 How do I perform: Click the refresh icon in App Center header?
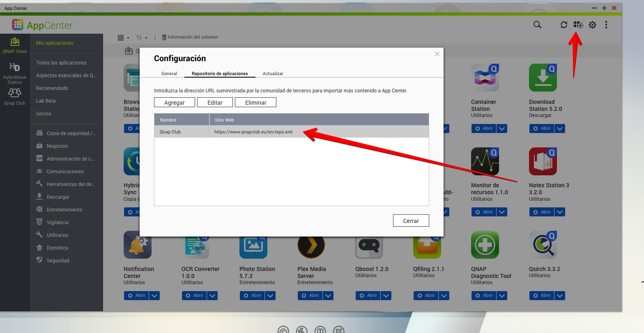coord(564,25)
